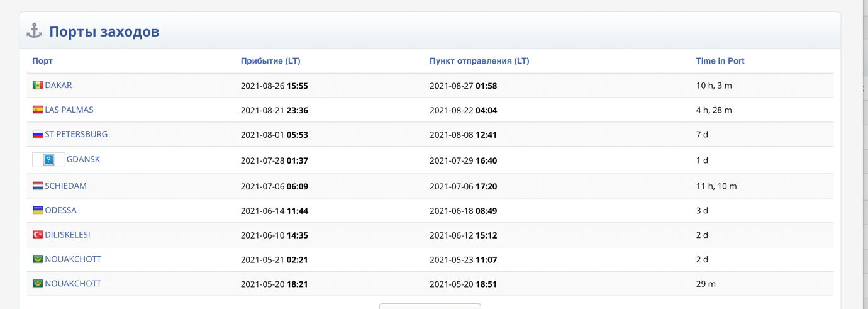The height and width of the screenshot is (309, 868).
Task: Open the DAKAR port link
Action: pos(58,86)
